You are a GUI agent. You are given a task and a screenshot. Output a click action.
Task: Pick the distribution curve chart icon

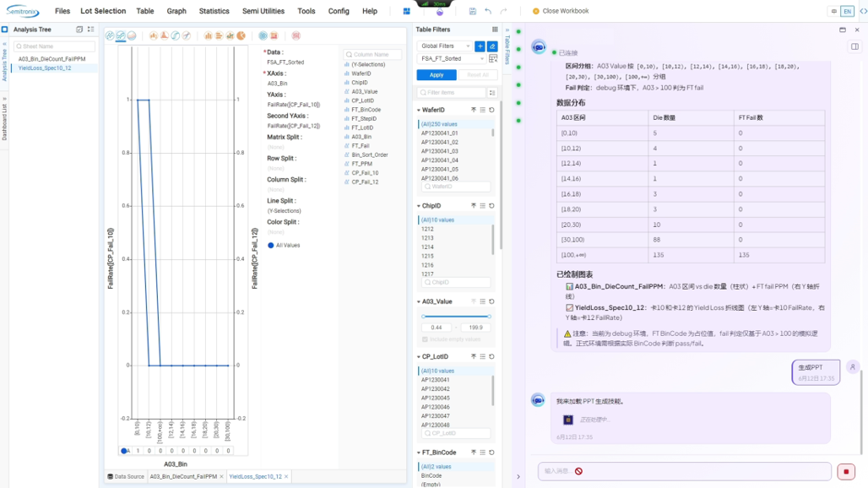click(x=165, y=36)
